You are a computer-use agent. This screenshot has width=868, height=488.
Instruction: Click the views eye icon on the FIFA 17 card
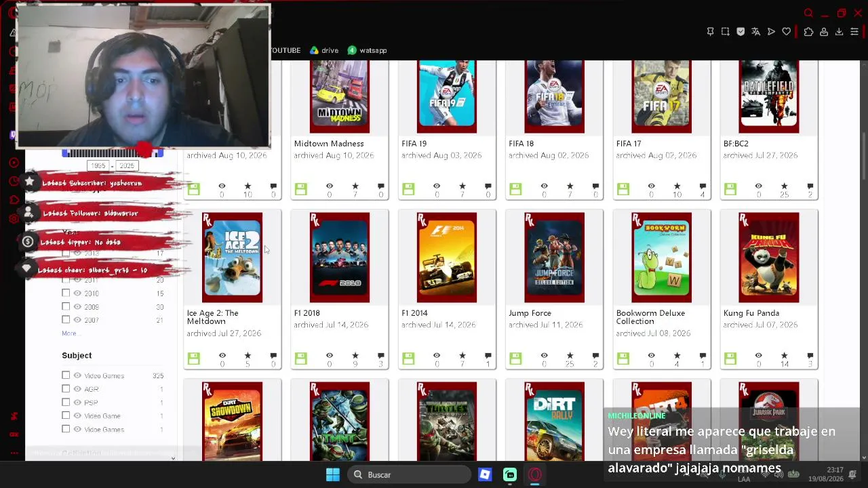[x=651, y=186]
